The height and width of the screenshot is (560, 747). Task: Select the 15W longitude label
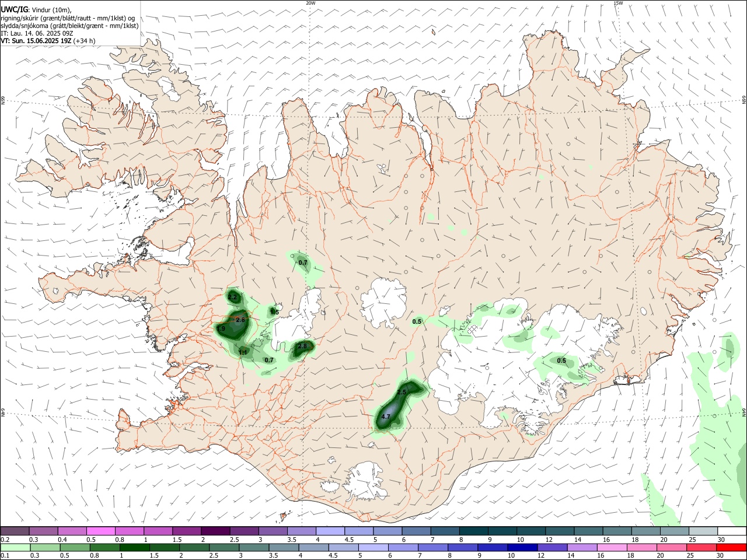click(618, 3)
